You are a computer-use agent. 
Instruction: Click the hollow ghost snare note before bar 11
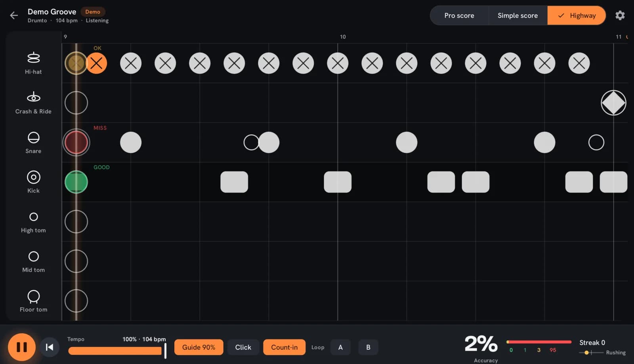[x=596, y=142]
